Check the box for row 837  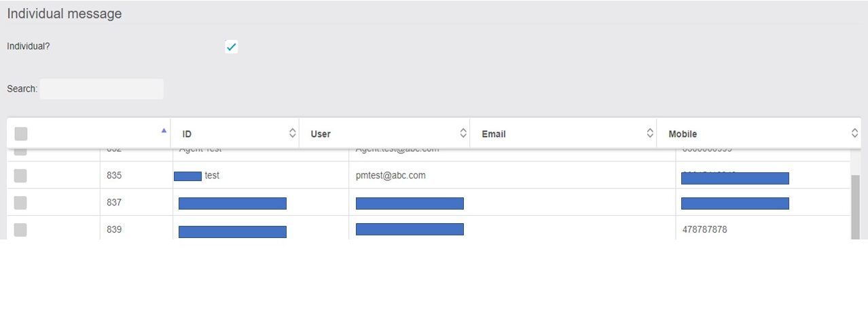pyautogui.click(x=20, y=203)
